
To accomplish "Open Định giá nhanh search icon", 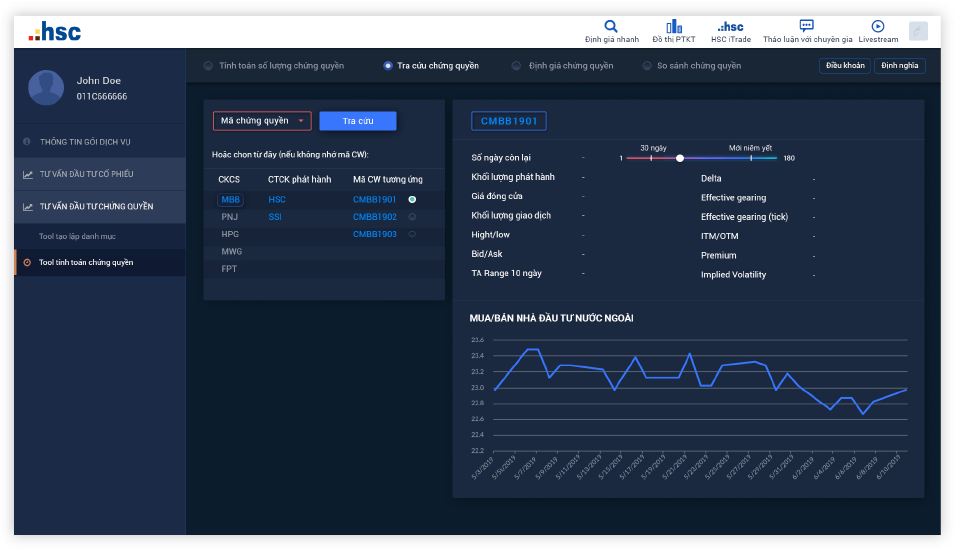I will (610, 26).
